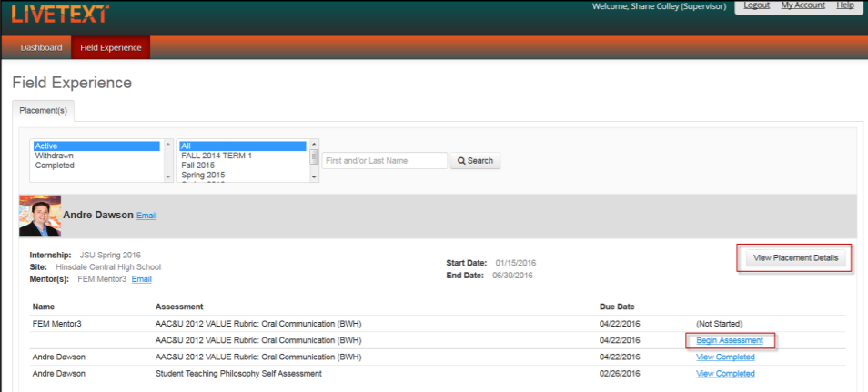Click Student Teaching Philosophy Self Assessment text

[238, 374]
